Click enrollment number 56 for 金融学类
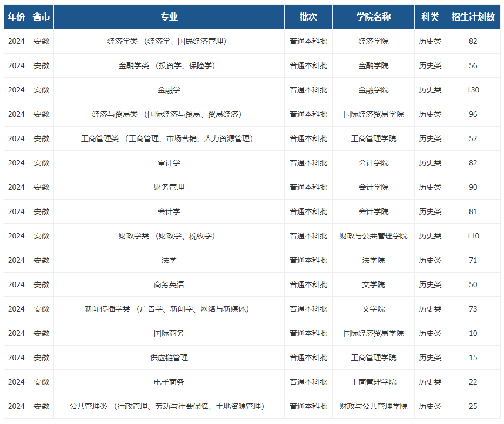Viewport: 504px width, 424px height. click(x=473, y=65)
